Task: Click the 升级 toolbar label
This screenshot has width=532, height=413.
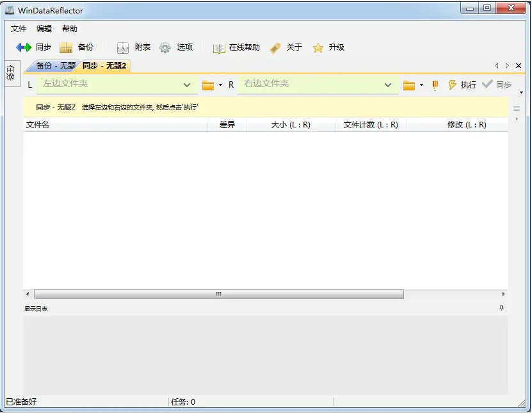Action: tap(337, 47)
